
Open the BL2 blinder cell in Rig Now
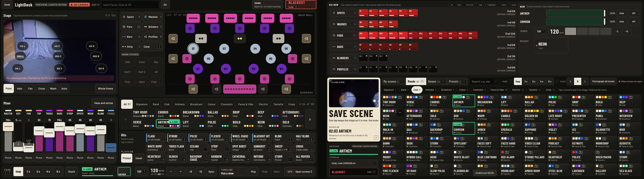[373, 58]
